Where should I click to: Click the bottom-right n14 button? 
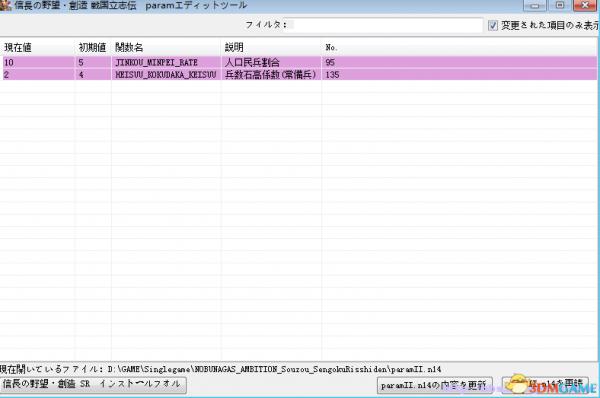(546, 385)
